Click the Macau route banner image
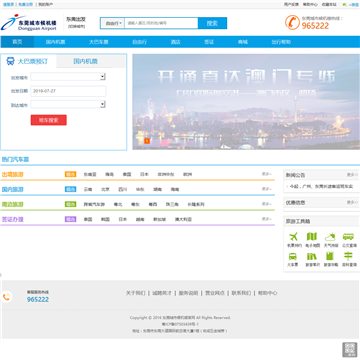This screenshot has height=360, width=360. [x=246, y=102]
